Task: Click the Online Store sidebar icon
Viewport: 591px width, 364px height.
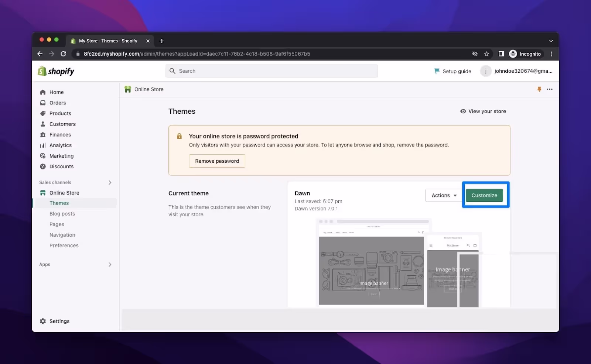Action: pos(43,193)
